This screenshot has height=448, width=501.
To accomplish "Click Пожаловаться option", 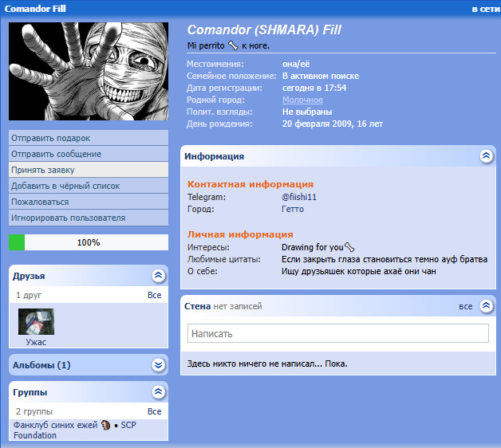I will coord(89,202).
